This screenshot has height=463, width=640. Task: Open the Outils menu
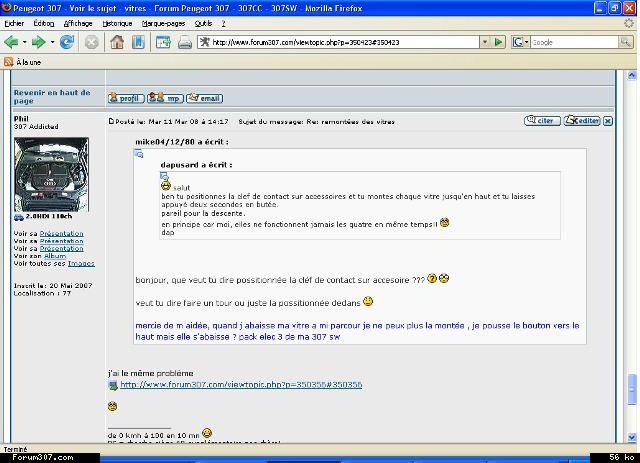[x=203, y=23]
